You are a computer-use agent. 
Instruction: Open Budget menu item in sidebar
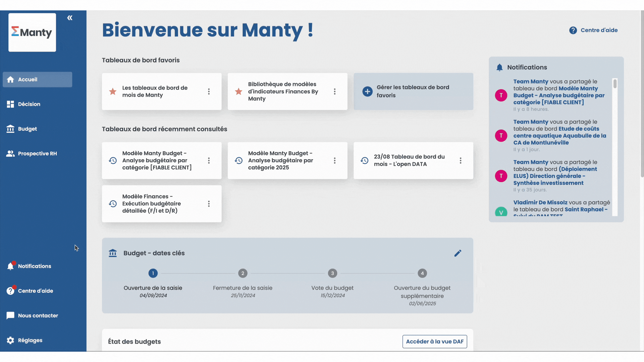pos(37,129)
